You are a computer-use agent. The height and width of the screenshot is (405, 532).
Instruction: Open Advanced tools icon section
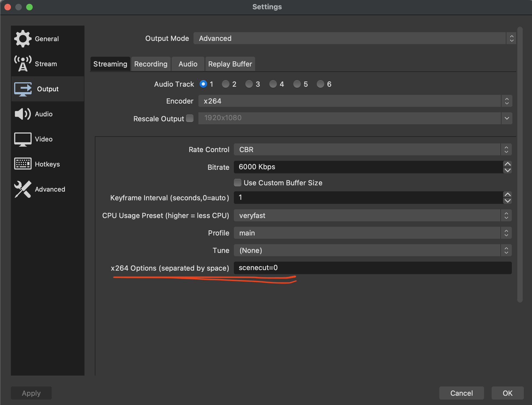point(23,189)
